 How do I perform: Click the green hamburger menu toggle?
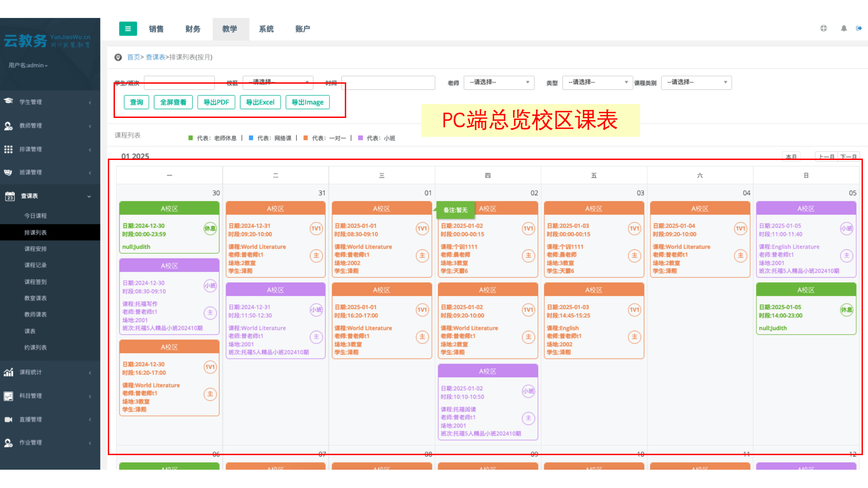click(128, 29)
